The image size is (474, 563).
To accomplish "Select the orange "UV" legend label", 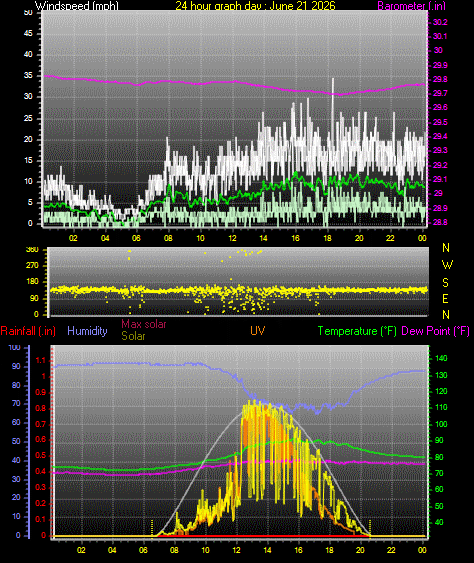I will tap(257, 331).
